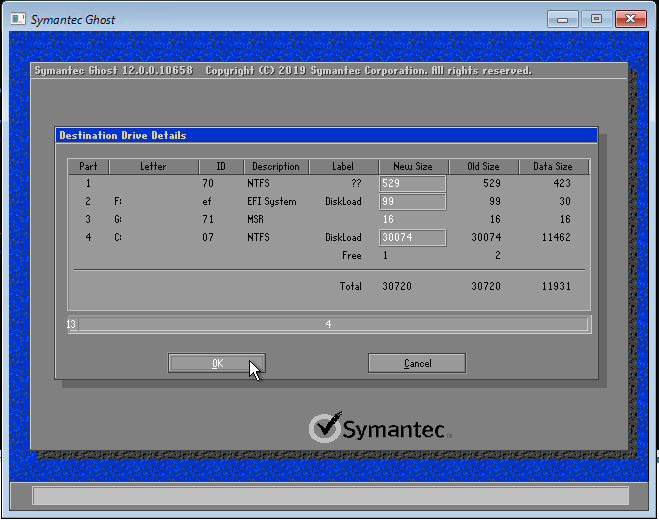Click the Part column header
The width and height of the screenshot is (659, 520).
(88, 166)
